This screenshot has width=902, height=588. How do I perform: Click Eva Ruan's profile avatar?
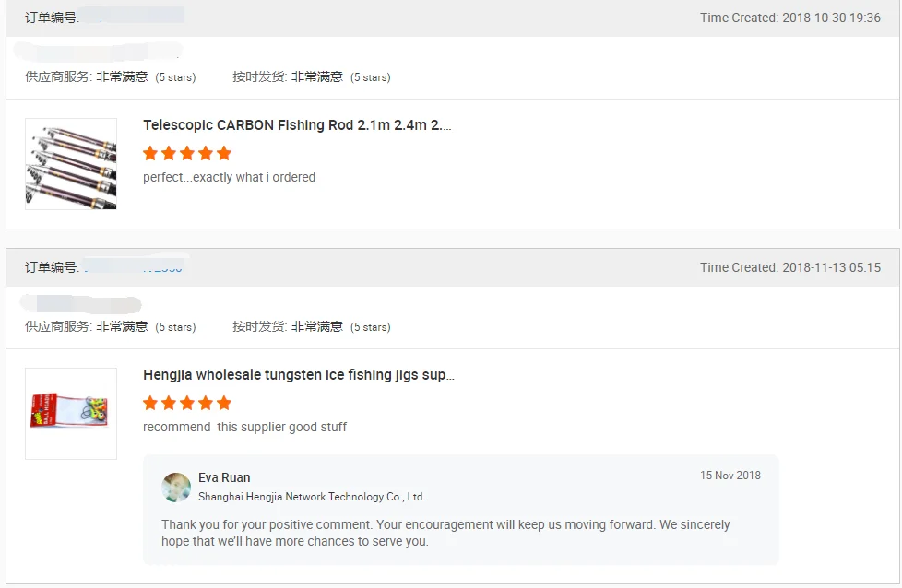pyautogui.click(x=176, y=488)
